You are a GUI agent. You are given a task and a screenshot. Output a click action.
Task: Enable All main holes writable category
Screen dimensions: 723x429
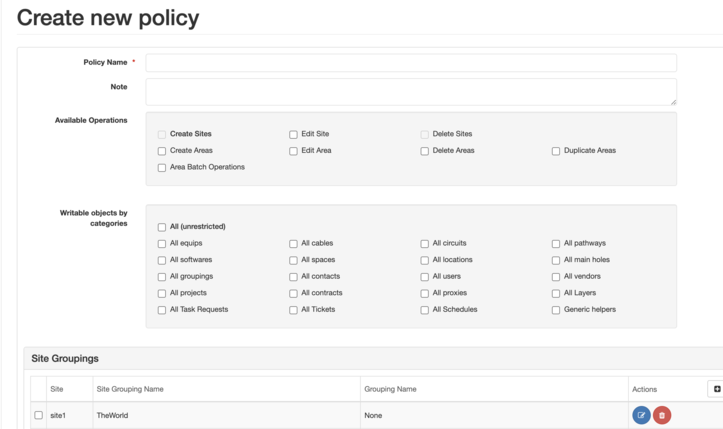[556, 261]
